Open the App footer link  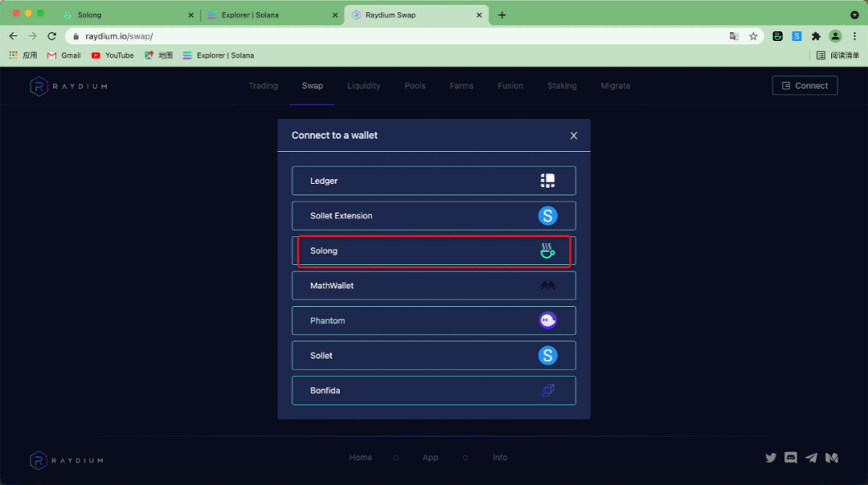coord(430,458)
